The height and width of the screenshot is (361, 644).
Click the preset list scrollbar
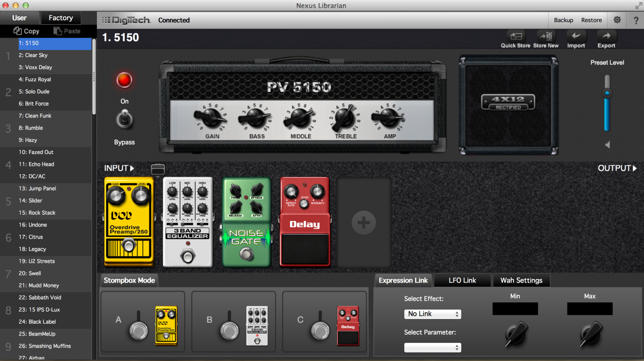click(x=94, y=76)
